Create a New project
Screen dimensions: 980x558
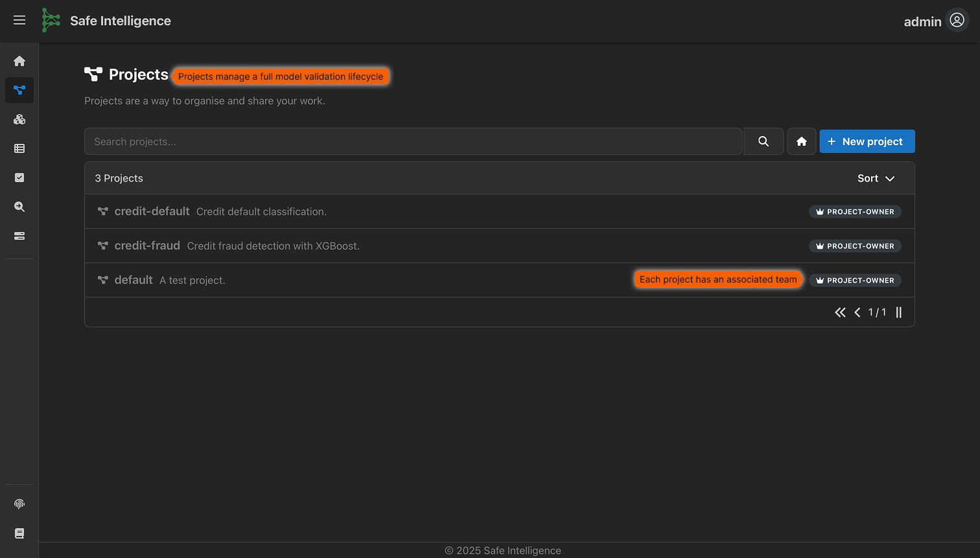[867, 141]
